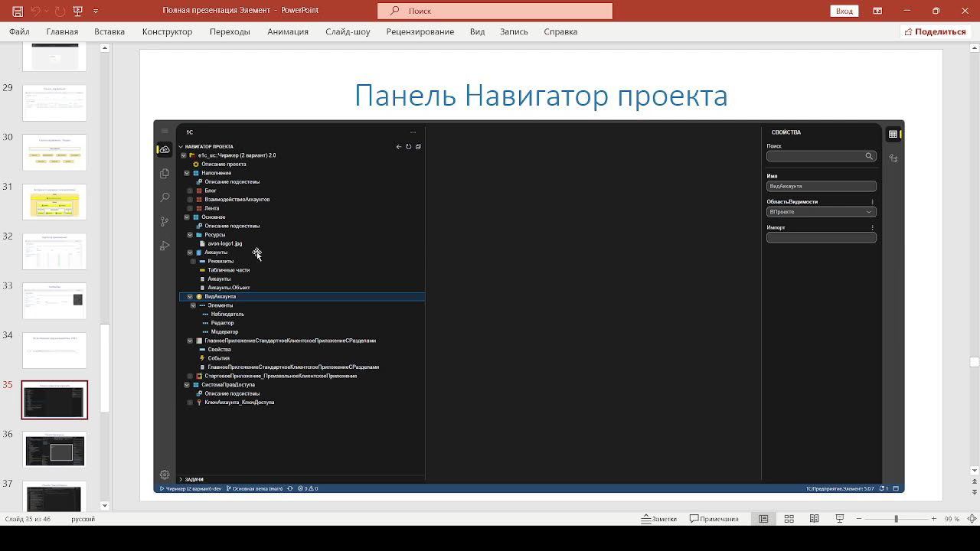Open the Файл menu
Viewport: 980px width, 551px height.
coord(19,31)
